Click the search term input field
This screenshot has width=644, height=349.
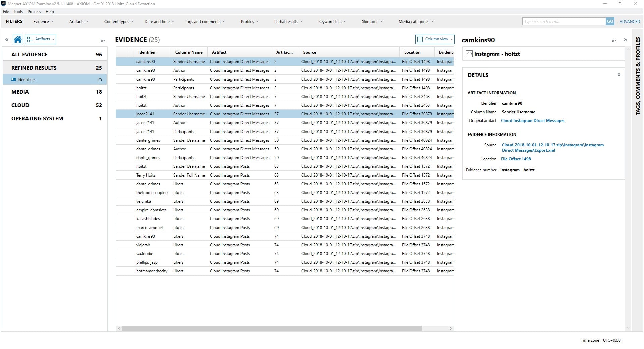click(x=564, y=21)
